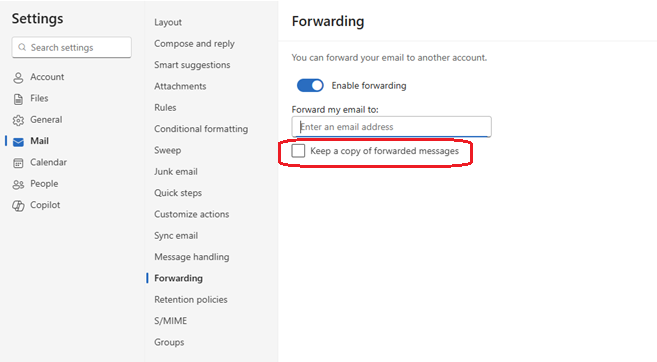Viewport: 657px width, 362px height.
Task: Open Conditional formatting settings
Action: (x=201, y=129)
